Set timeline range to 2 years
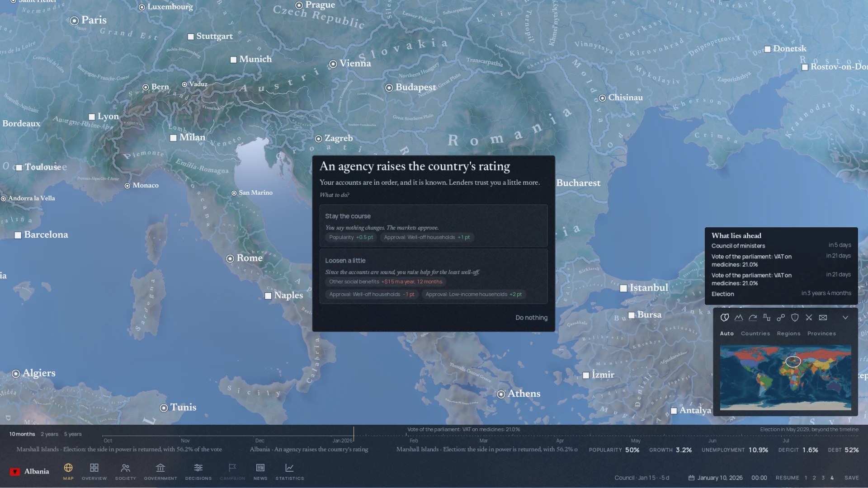Viewport: 868px width, 488px height. [49, 434]
